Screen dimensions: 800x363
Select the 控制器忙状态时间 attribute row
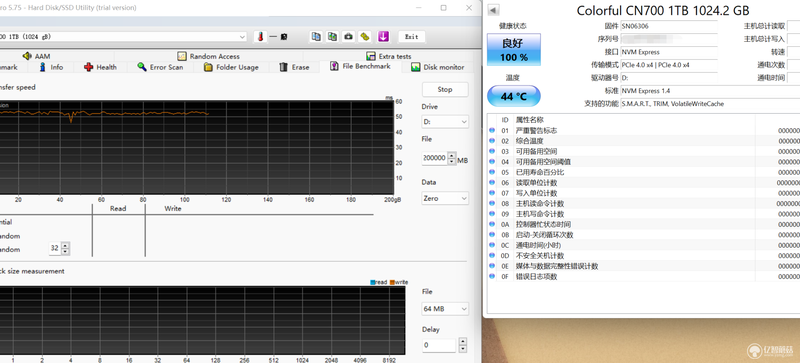point(644,224)
